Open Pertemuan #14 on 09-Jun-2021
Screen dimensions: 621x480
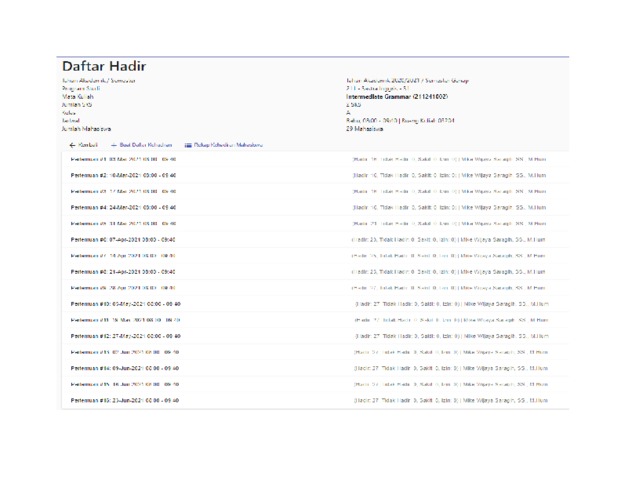click(x=125, y=368)
